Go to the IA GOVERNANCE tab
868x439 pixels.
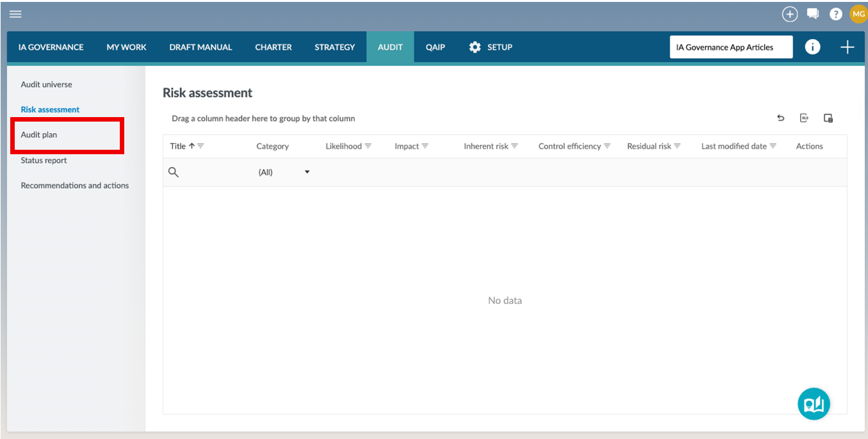pos(51,47)
